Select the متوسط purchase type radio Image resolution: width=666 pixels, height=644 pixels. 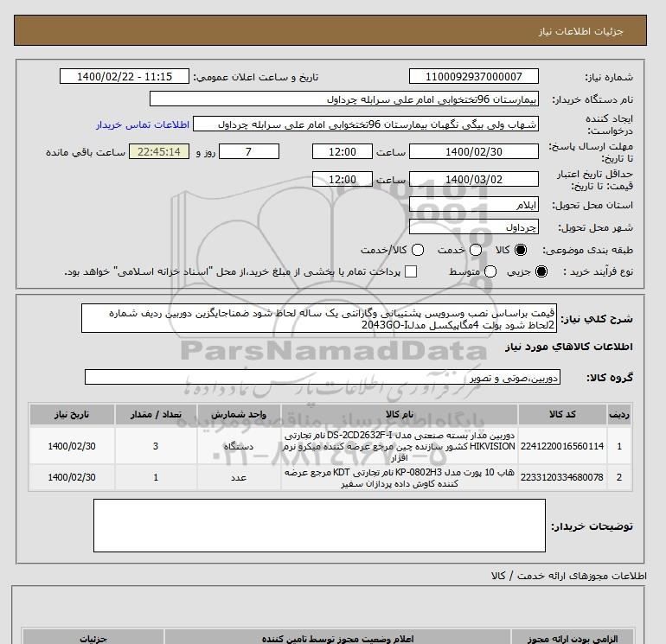[x=490, y=271]
